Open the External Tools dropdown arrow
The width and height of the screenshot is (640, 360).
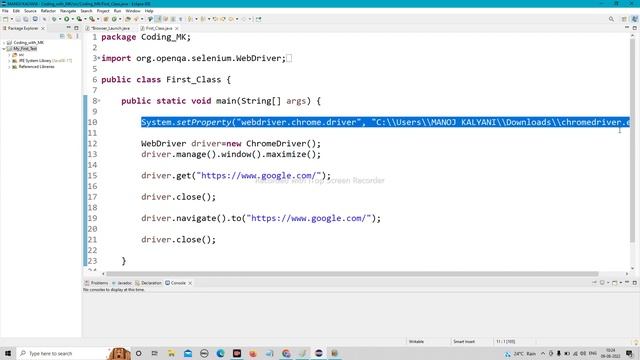98,19
